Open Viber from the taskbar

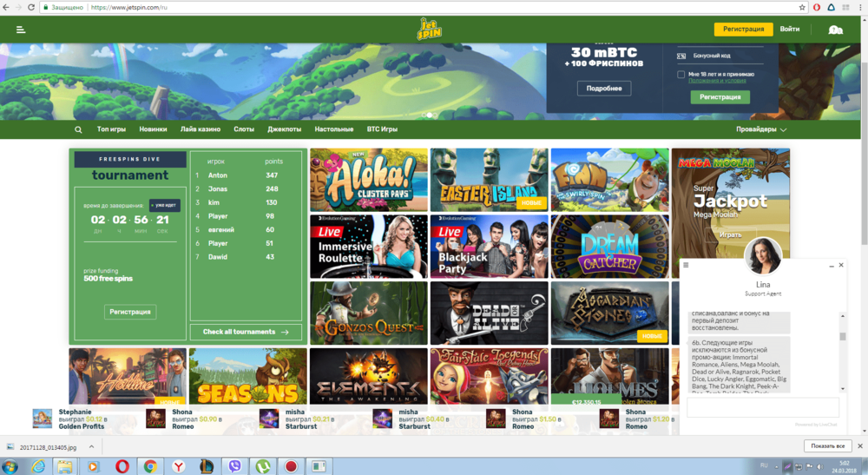point(234,466)
